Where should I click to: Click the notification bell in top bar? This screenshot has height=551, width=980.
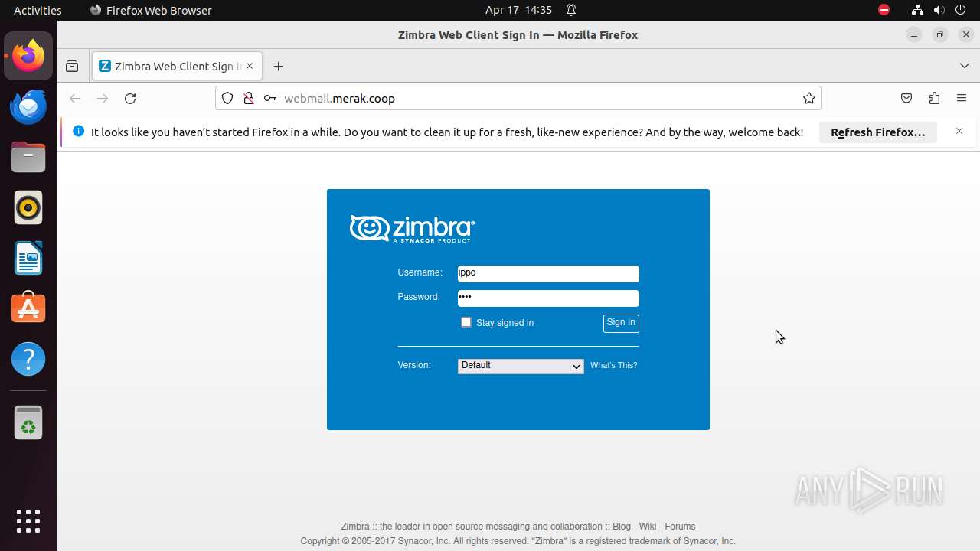click(571, 10)
